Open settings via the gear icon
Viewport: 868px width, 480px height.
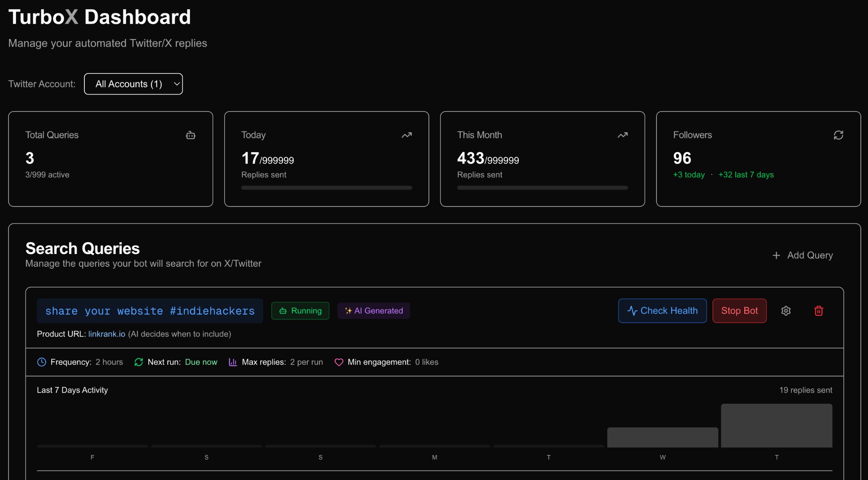(x=787, y=311)
